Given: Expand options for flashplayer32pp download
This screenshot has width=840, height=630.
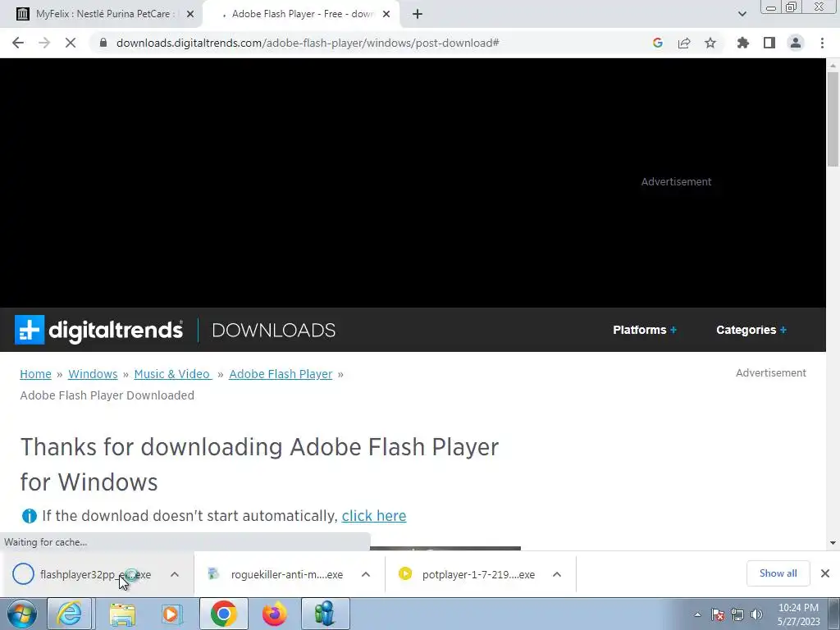Looking at the screenshot, I should coord(175,574).
